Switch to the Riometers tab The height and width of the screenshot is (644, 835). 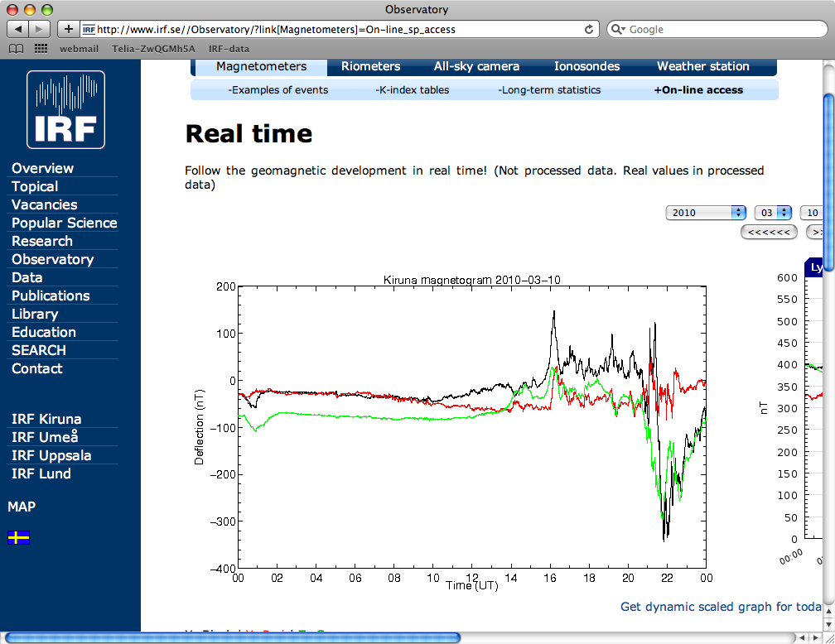(x=370, y=66)
